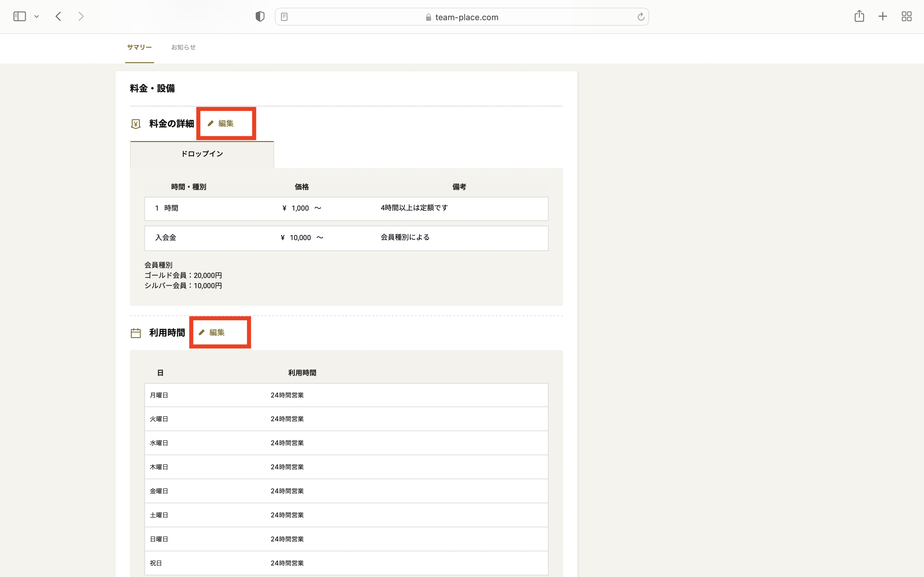This screenshot has height=577, width=924.
Task: Edit 利用時間 via 編集 link
Action: point(212,332)
